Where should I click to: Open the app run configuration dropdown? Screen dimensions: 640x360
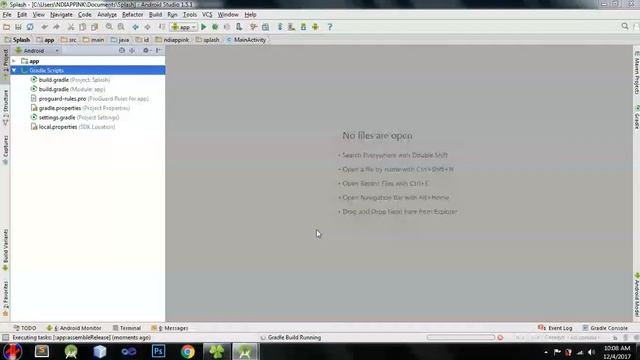184,27
